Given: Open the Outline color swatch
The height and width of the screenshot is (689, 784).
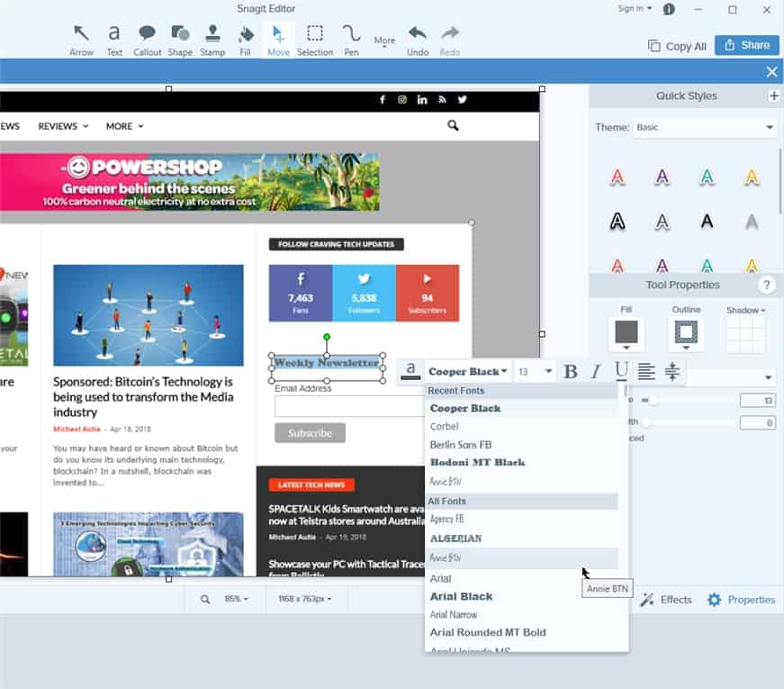Looking at the screenshot, I should click(x=686, y=334).
